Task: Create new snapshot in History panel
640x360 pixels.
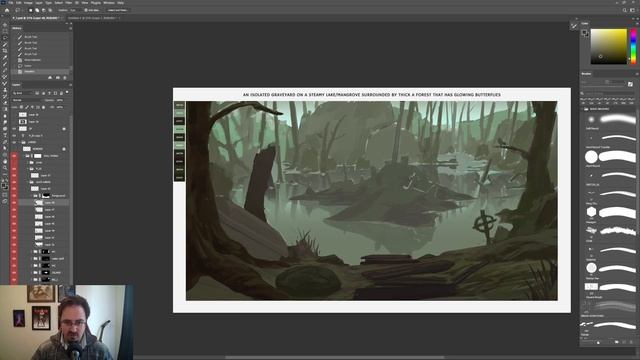Action: click(x=58, y=78)
